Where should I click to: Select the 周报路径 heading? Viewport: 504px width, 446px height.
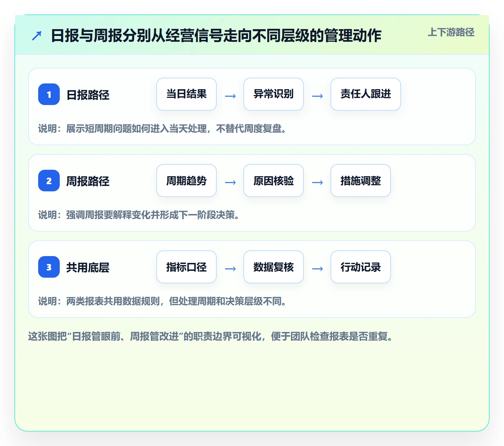(x=88, y=181)
